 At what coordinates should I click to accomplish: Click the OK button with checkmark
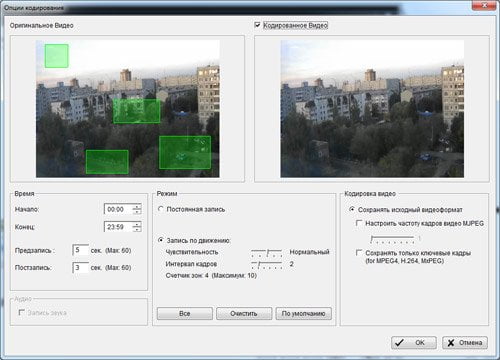(x=414, y=342)
